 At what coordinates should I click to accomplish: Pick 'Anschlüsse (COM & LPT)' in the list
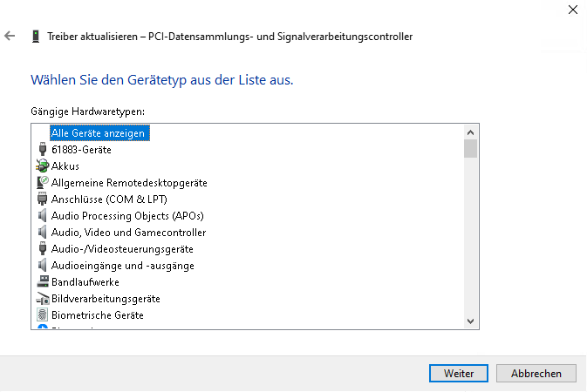click(x=109, y=199)
